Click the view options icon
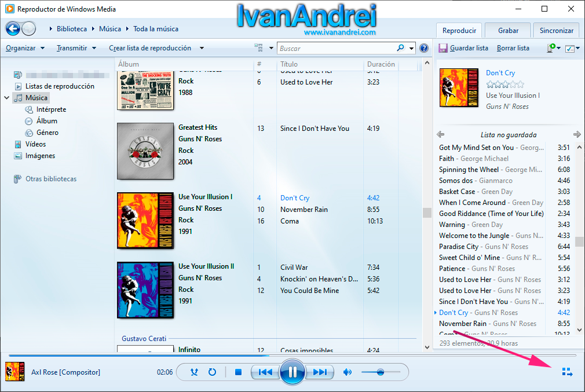The width and height of the screenshot is (585, 392). 258,47
